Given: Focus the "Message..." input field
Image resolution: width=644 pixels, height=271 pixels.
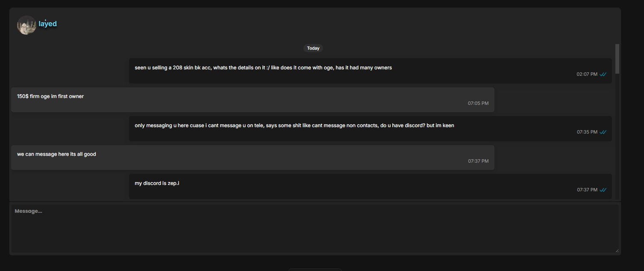Looking at the screenshot, I should (x=315, y=229).
